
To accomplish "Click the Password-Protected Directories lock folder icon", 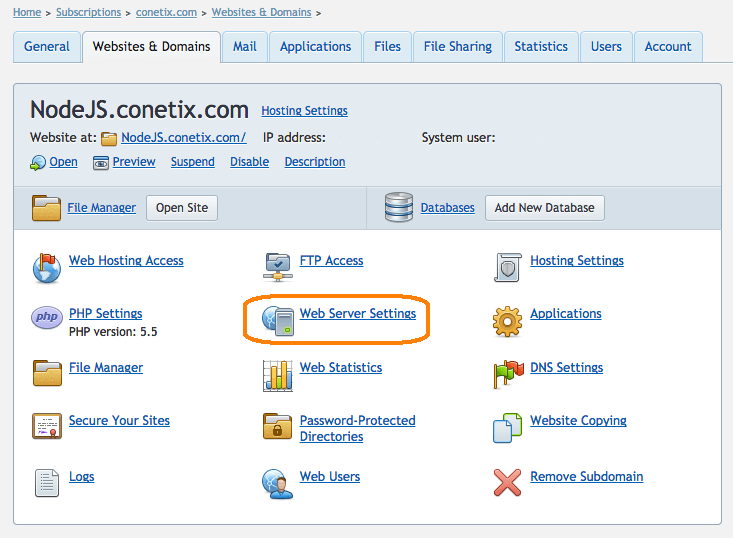I will pyautogui.click(x=277, y=426).
